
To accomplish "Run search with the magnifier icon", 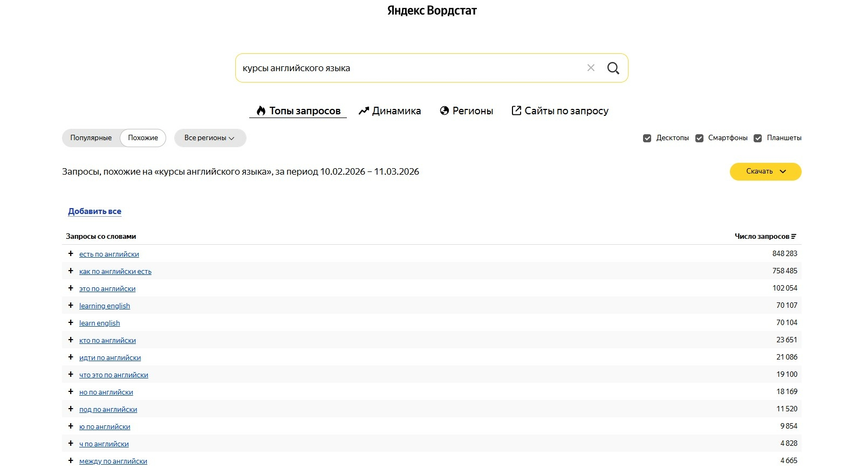I will point(613,68).
